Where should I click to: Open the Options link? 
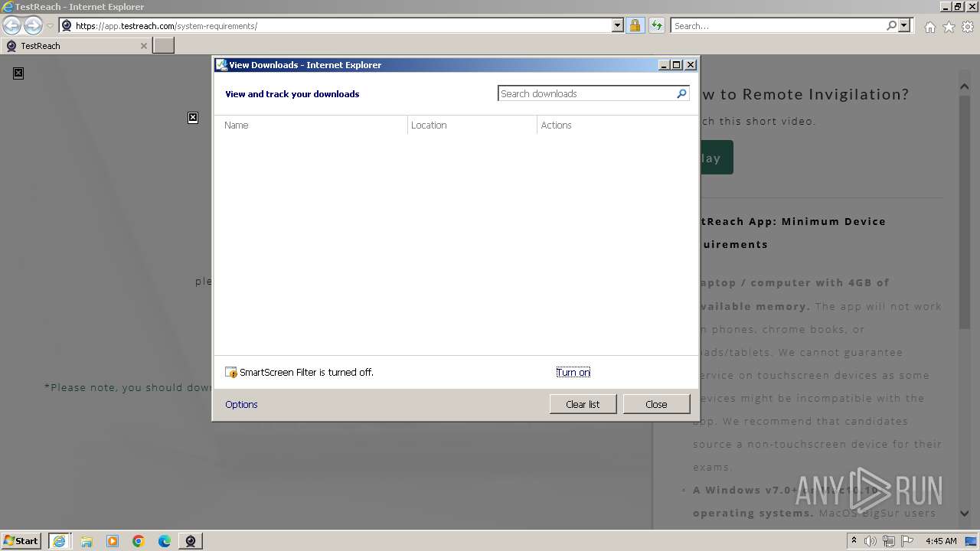click(x=241, y=404)
